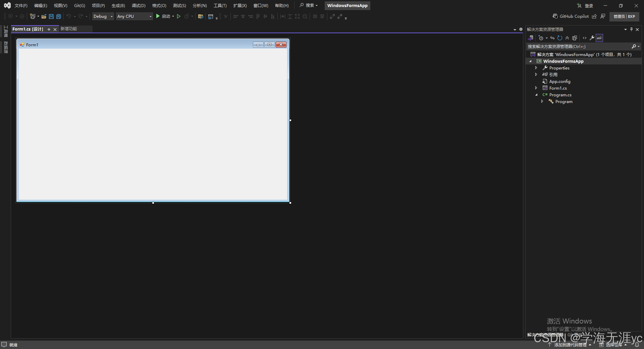Viewport: 644px width, 349px height.
Task: Click Start Without Debugging outline play icon
Action: [179, 16]
